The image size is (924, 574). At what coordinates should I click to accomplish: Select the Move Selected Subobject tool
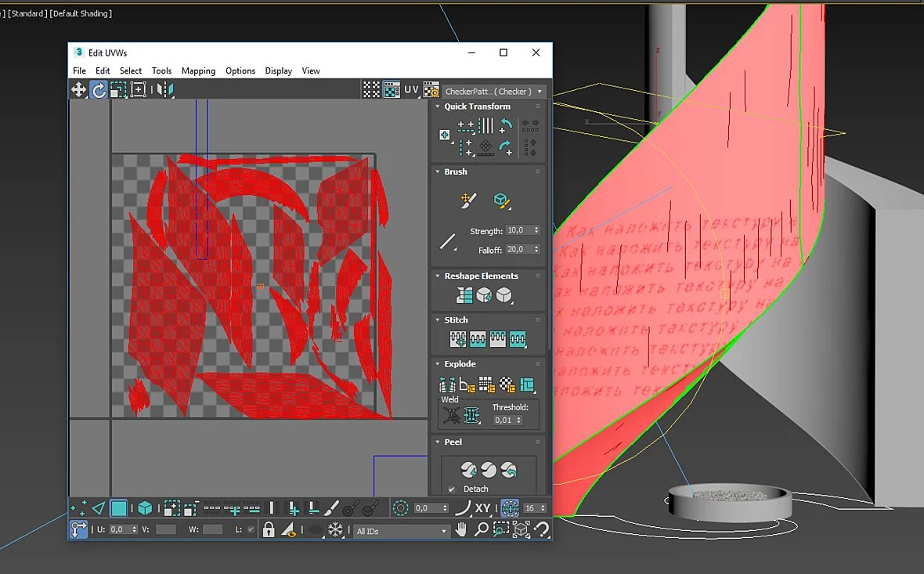[78, 89]
